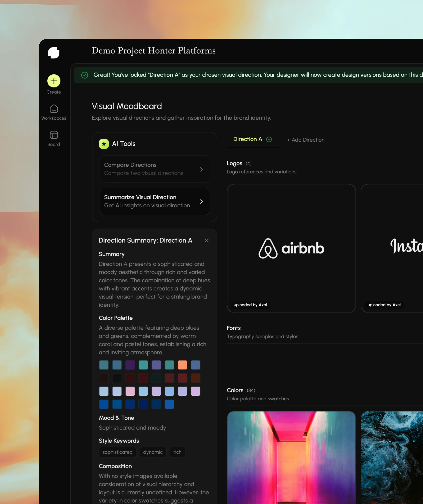Screen dimensions: 423x504
Task: Click the AI Tools star icon
Action: [104, 144]
